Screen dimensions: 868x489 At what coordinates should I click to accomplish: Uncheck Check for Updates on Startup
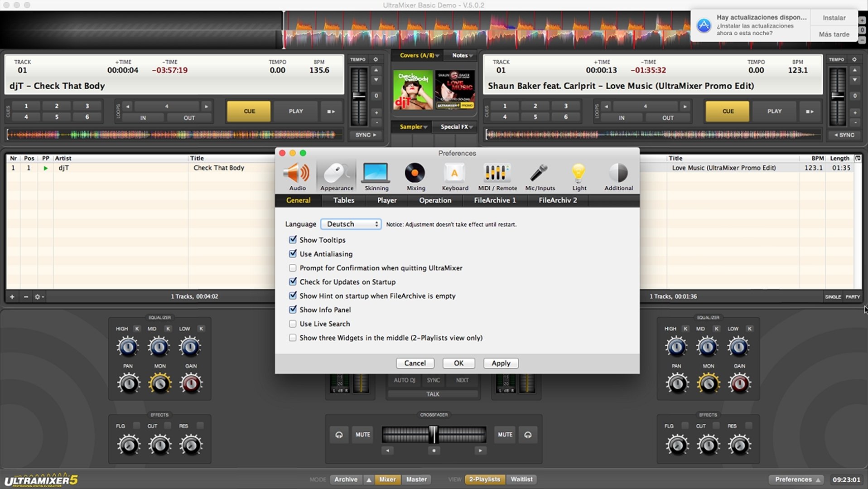coord(293,281)
